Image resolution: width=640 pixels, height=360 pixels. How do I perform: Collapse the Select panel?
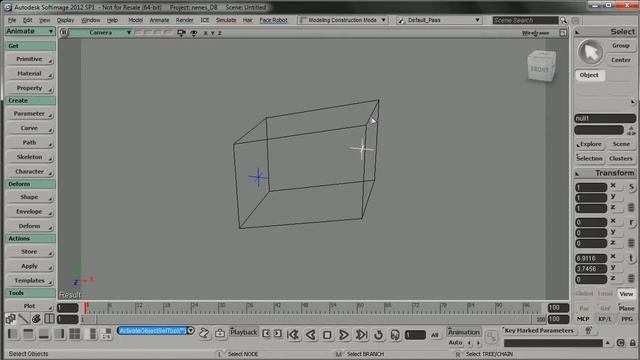click(577, 32)
